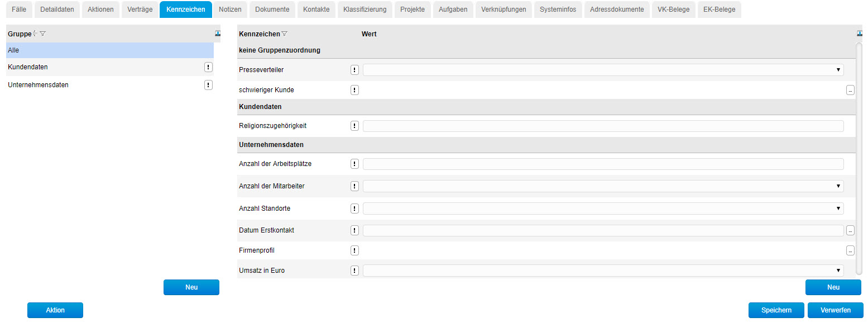Click the Gruppe column header
The height and width of the screenshot is (322, 868).
click(x=20, y=34)
